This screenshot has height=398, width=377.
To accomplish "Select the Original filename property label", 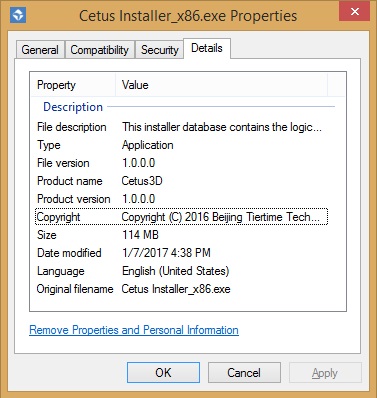I will (75, 289).
